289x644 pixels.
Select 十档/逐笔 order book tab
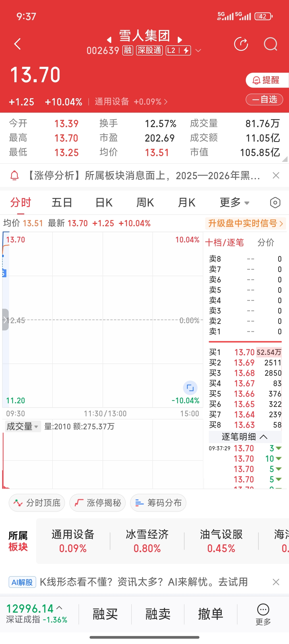tap(224, 242)
